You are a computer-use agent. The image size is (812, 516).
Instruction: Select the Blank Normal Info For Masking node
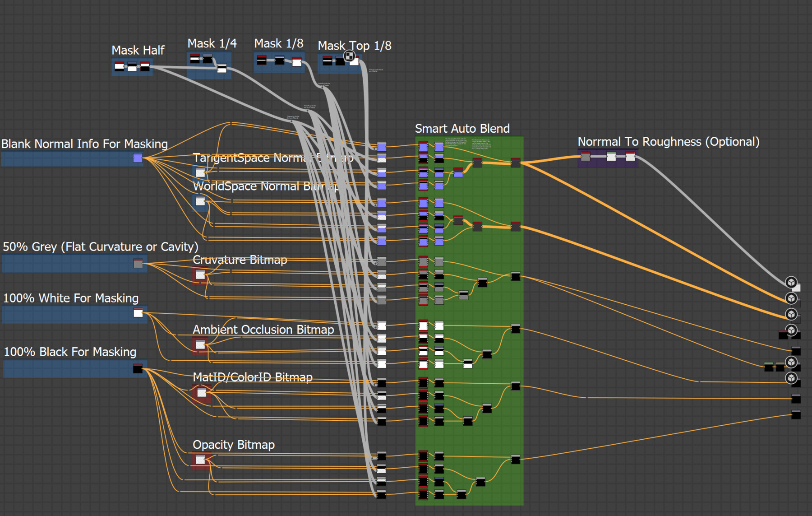137,158
